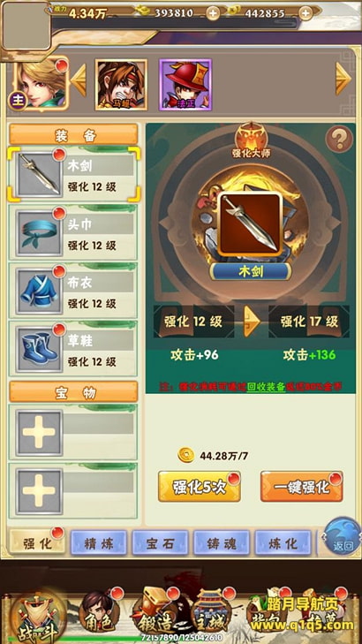Switch to the 铸魂 tab
The image size is (362, 644).
tap(222, 544)
